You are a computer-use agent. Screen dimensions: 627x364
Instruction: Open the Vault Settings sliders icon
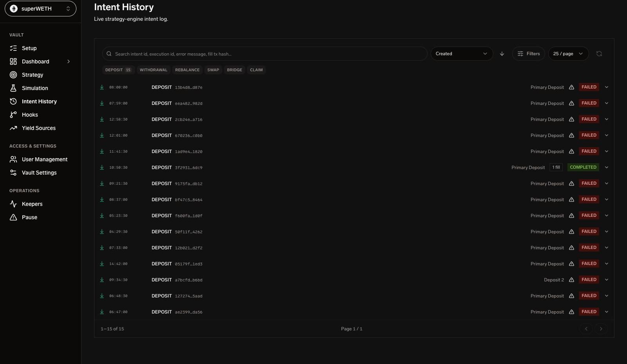13,173
